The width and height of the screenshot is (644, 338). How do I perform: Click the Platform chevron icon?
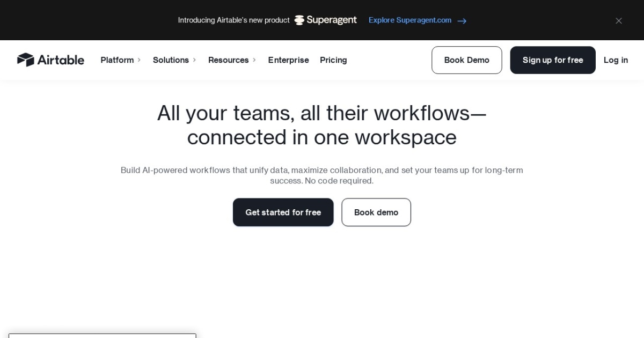tap(139, 60)
